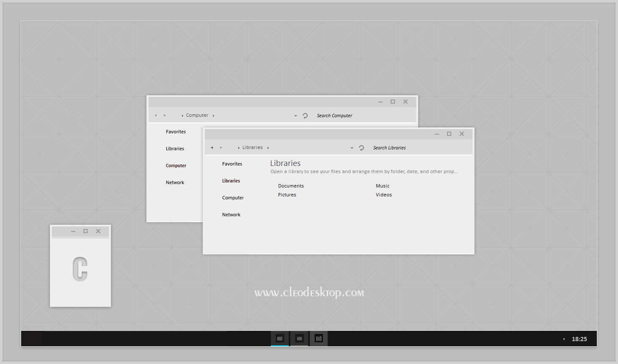Maximize the small C window
This screenshot has height=364, width=618.
coord(86,231)
